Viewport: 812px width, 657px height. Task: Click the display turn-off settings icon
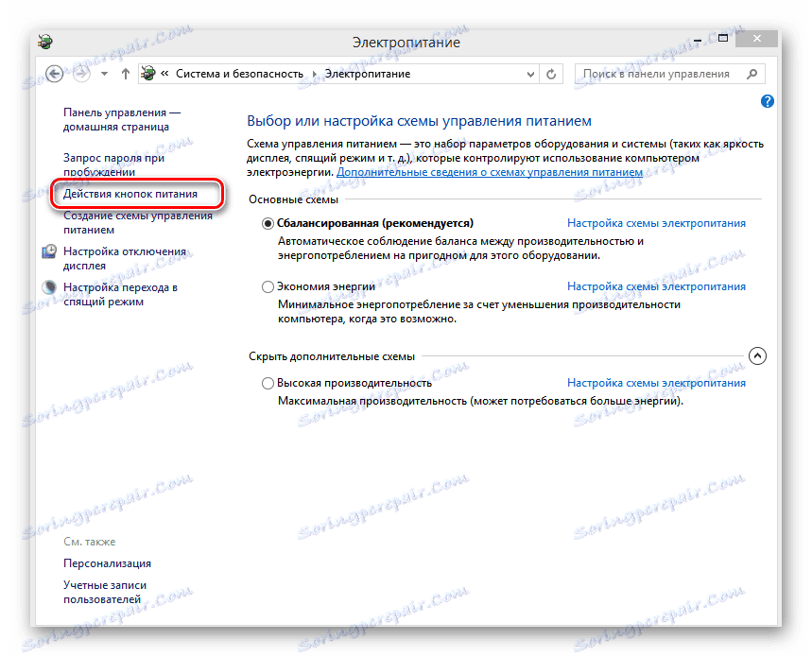[49, 251]
